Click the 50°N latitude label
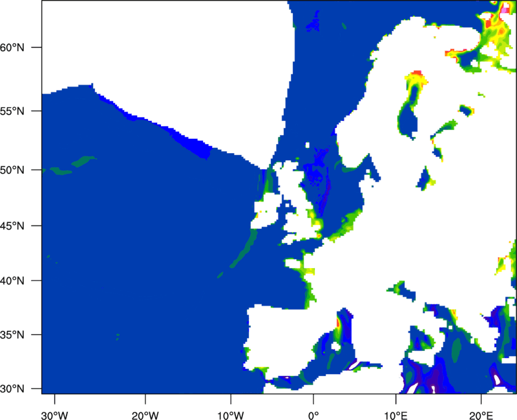Screen dimensions: 517x420 (x=12, y=171)
